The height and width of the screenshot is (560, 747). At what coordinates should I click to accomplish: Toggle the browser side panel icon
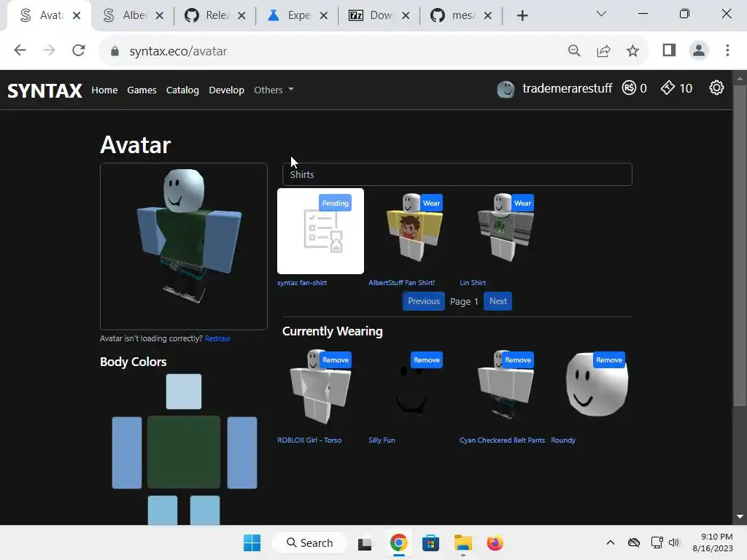click(x=669, y=50)
